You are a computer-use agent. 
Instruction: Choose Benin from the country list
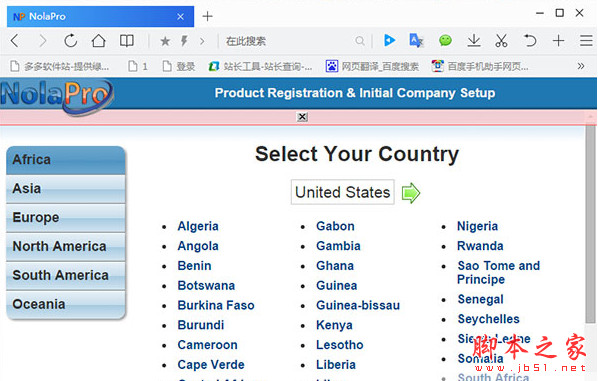click(x=194, y=266)
